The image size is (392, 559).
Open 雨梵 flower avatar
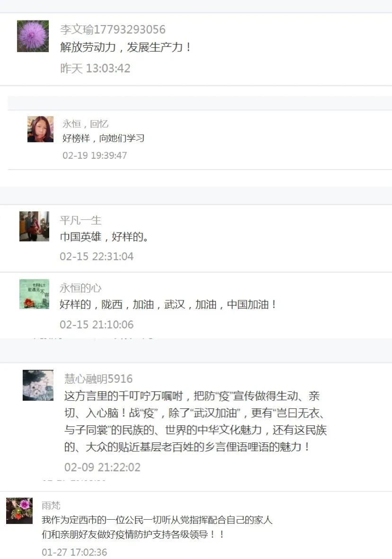click(19, 511)
